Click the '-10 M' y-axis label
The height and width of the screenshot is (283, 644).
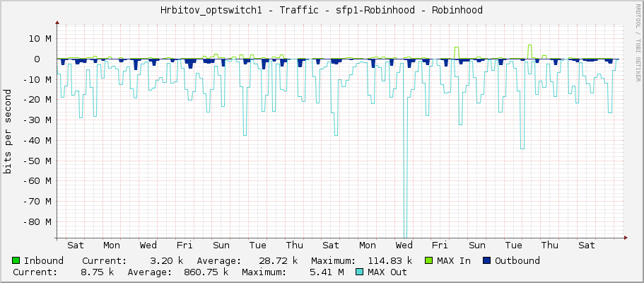click(x=37, y=79)
